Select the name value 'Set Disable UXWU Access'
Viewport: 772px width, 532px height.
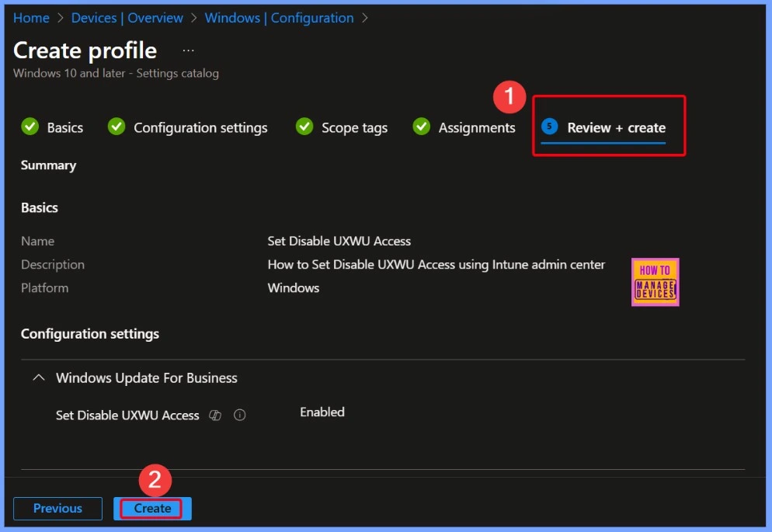tap(339, 241)
